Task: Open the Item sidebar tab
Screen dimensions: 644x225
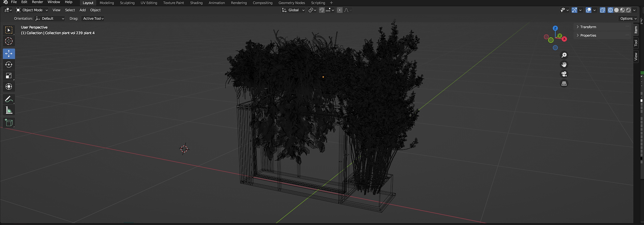Action: tap(636, 30)
